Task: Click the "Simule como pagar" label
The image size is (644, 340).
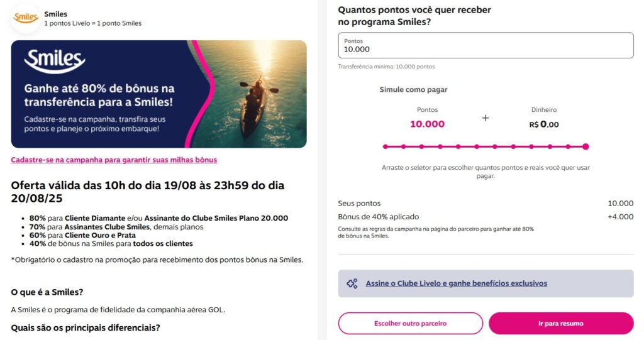Action: pyautogui.click(x=413, y=90)
